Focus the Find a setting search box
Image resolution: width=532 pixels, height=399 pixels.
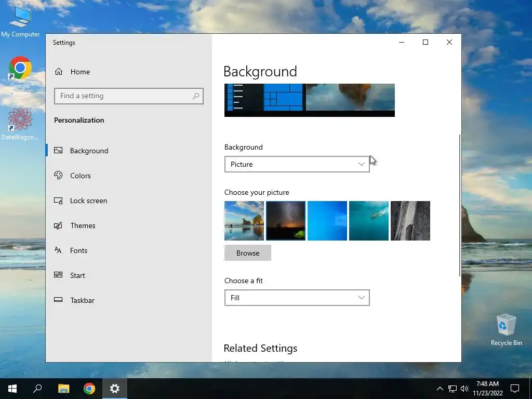click(129, 96)
